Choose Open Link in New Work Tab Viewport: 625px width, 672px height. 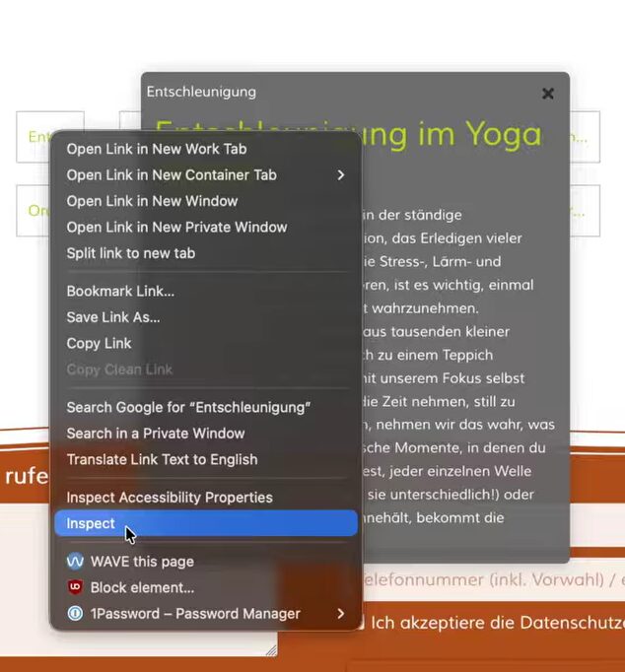[x=206, y=149]
